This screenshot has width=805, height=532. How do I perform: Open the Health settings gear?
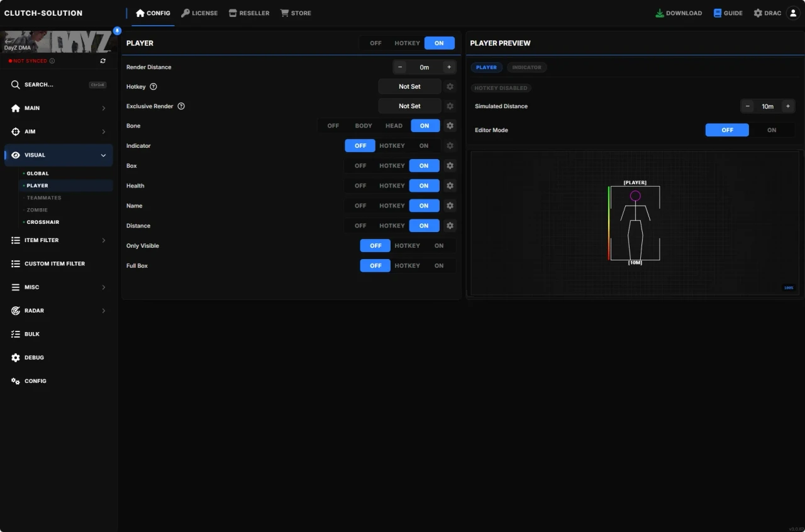click(450, 186)
